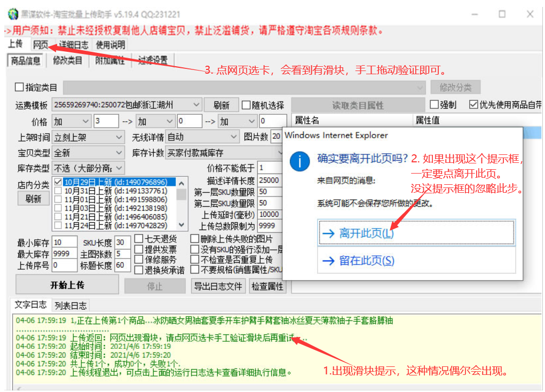Check the 11月03日上新 category
545x392 pixels.
coord(58,208)
